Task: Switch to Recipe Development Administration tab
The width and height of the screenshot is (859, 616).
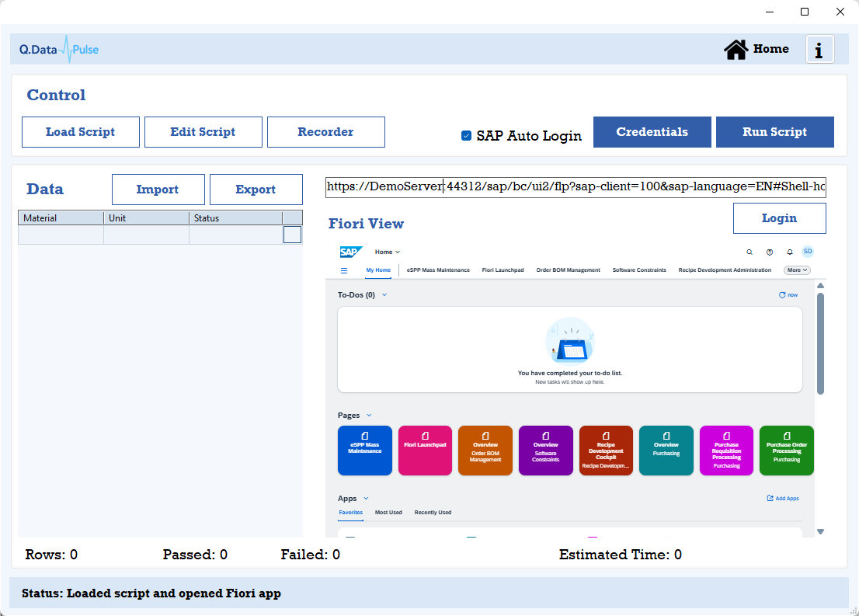Action: 725,270
